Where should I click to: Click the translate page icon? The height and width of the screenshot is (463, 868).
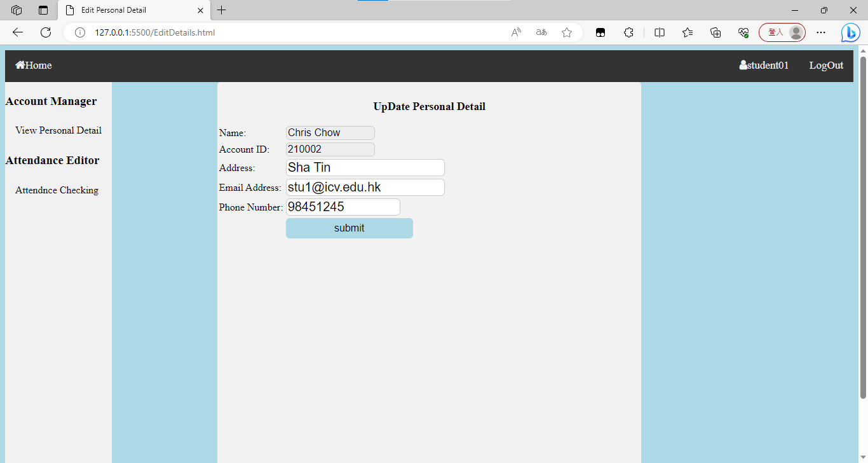(541, 32)
